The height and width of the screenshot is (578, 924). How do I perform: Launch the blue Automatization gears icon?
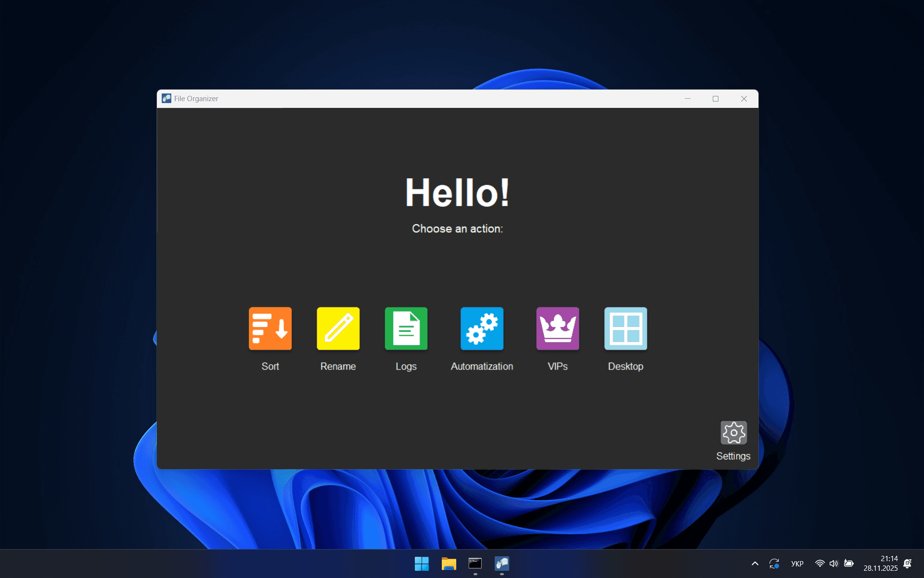[x=482, y=328]
